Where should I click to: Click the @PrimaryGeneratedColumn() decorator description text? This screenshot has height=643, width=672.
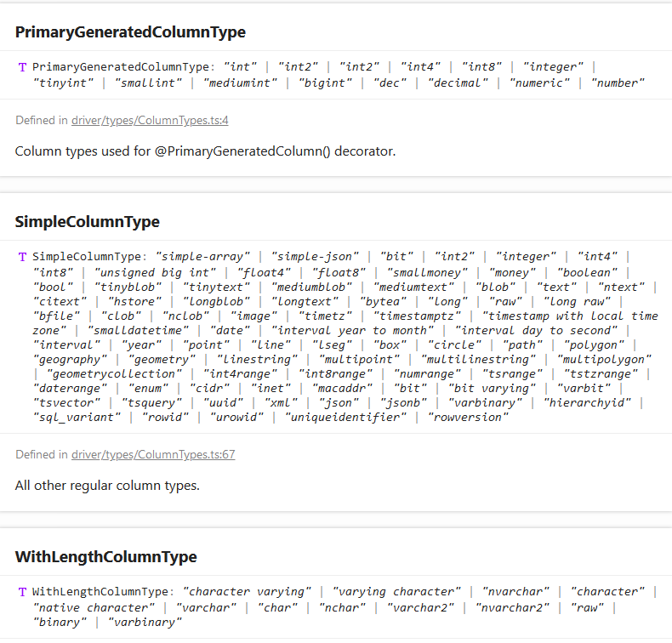click(205, 151)
